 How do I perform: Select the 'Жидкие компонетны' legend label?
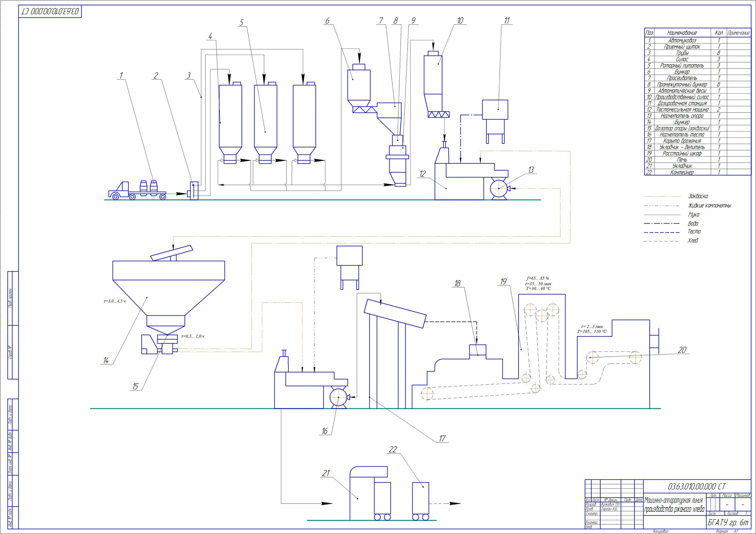pyautogui.click(x=710, y=206)
